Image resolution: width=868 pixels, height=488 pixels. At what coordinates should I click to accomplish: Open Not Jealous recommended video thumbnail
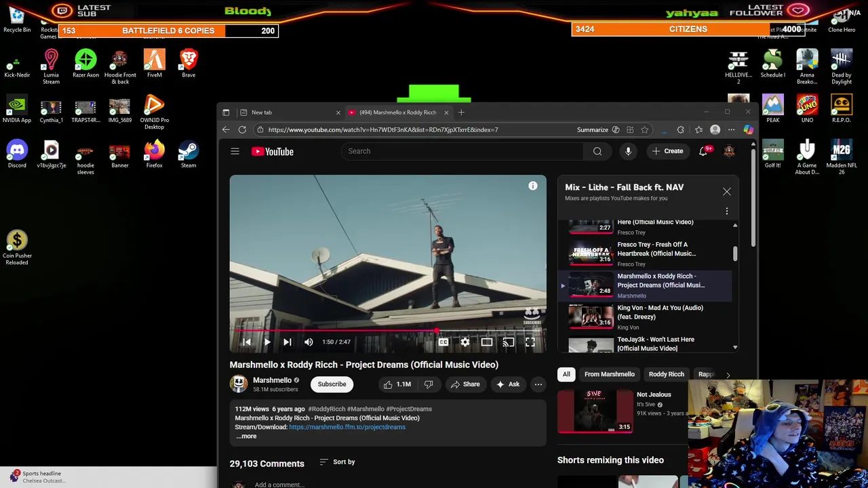click(595, 411)
